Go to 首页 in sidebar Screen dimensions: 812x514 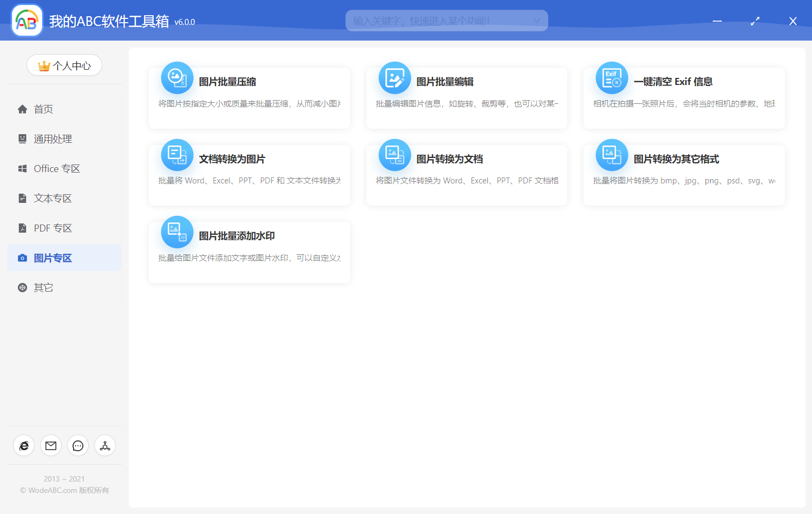coord(64,109)
